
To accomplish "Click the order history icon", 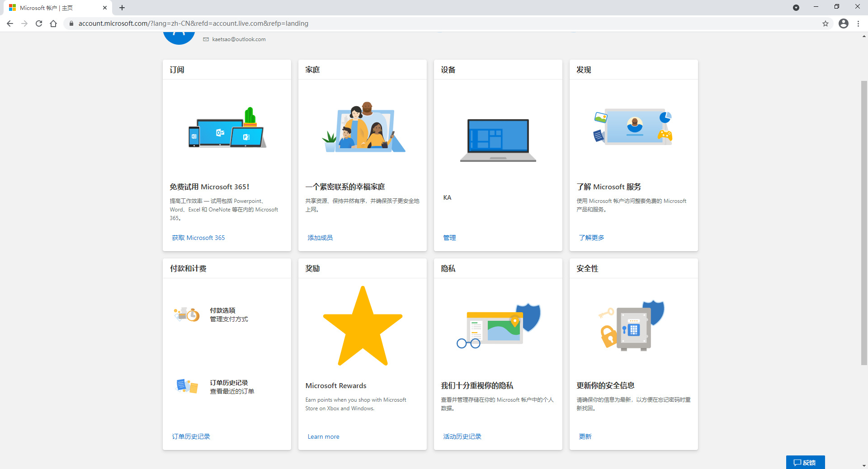I will click(x=187, y=386).
